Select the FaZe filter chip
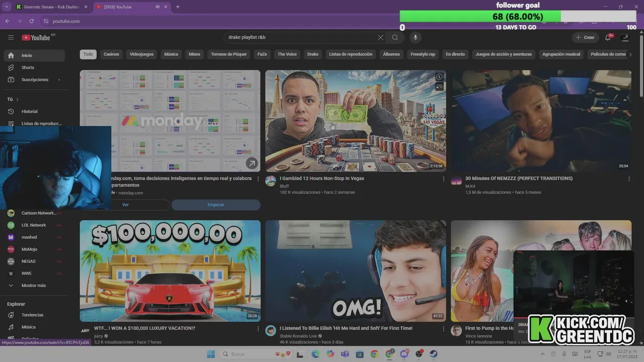Viewport: 644px width, 362px height. (262, 54)
